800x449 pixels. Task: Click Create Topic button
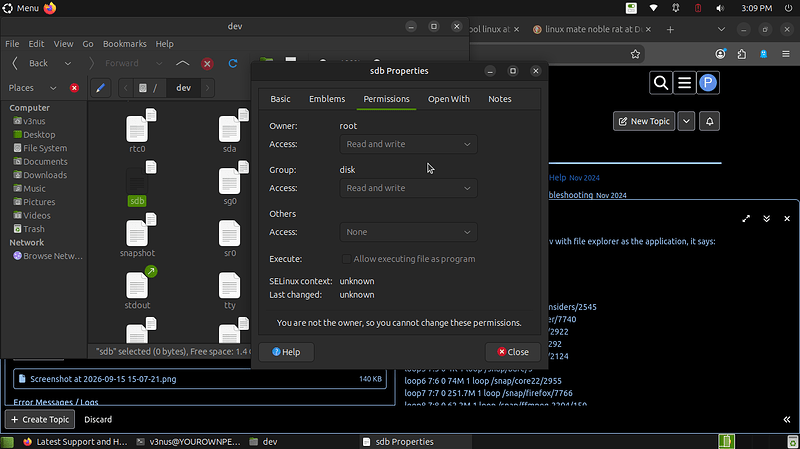pyautogui.click(x=40, y=419)
